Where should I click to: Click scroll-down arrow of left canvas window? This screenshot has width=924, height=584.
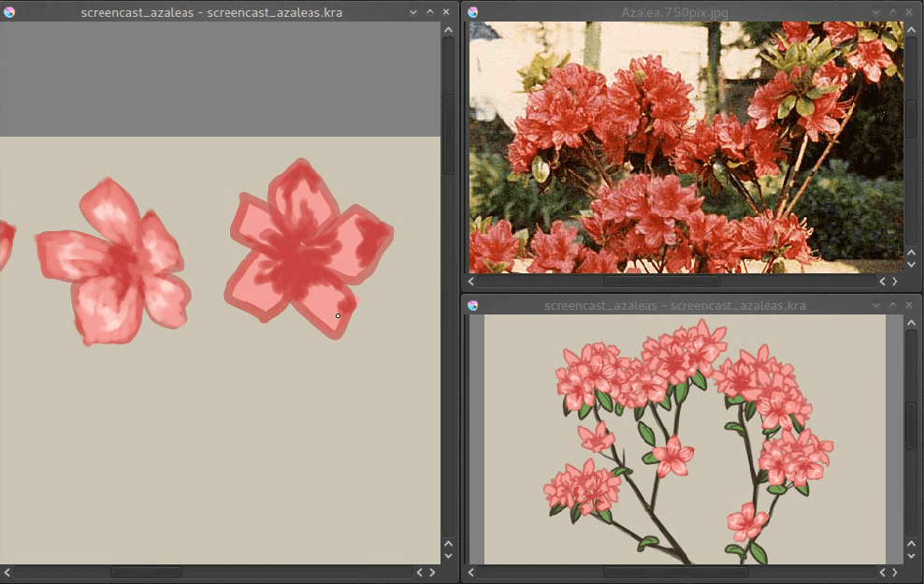tap(448, 556)
